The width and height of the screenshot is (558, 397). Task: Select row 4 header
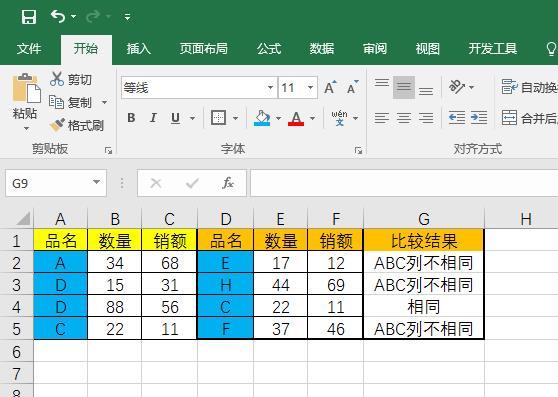(17, 306)
